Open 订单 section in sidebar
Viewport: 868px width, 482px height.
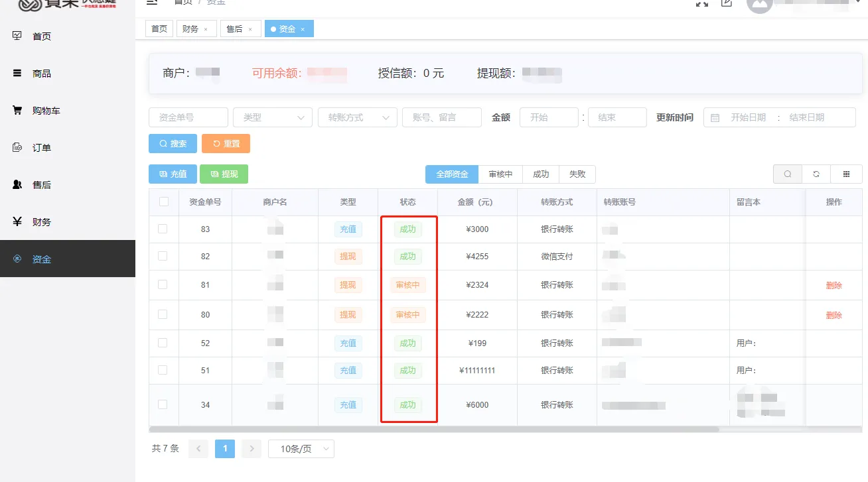pos(41,148)
